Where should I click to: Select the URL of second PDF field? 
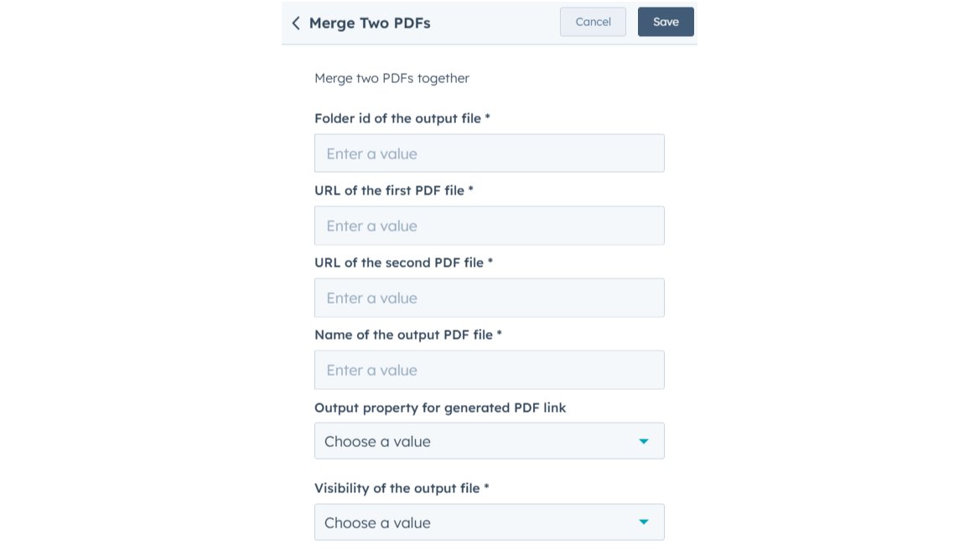pos(489,298)
